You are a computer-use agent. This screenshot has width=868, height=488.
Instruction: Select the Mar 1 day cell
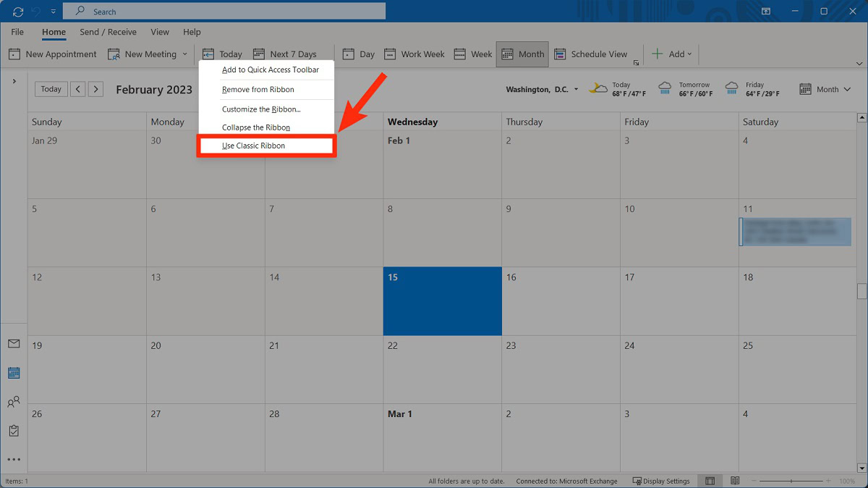pos(443,438)
